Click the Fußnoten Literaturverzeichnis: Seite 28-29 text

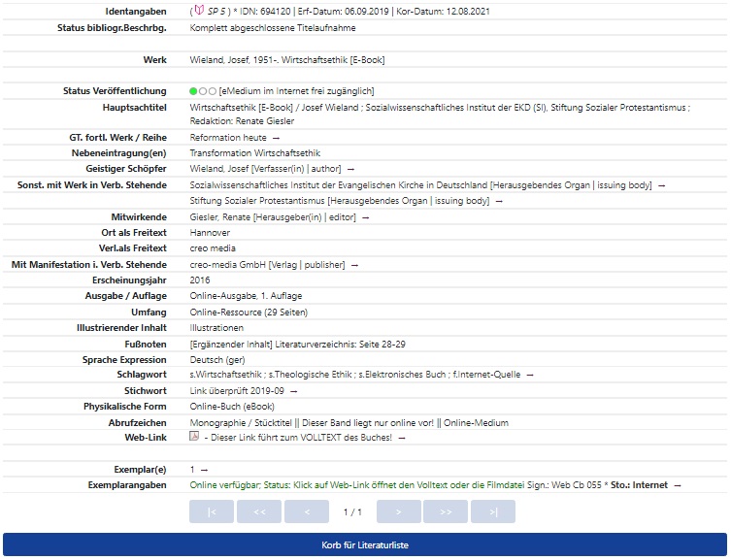297,345
